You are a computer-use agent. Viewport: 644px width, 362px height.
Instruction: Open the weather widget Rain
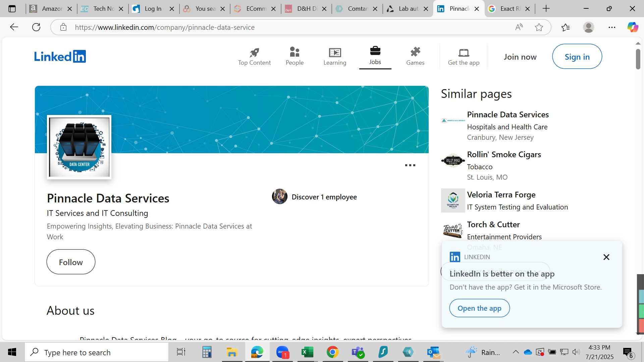(482, 352)
